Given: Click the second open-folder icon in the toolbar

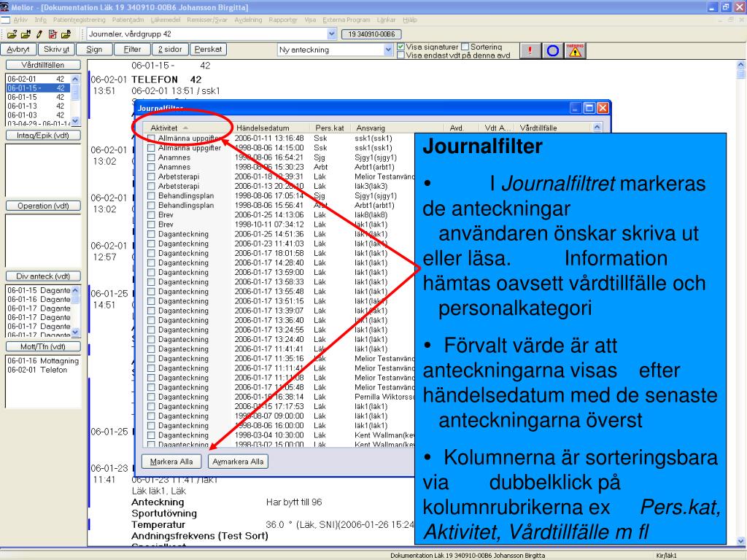Looking at the screenshot, I should [25, 34].
